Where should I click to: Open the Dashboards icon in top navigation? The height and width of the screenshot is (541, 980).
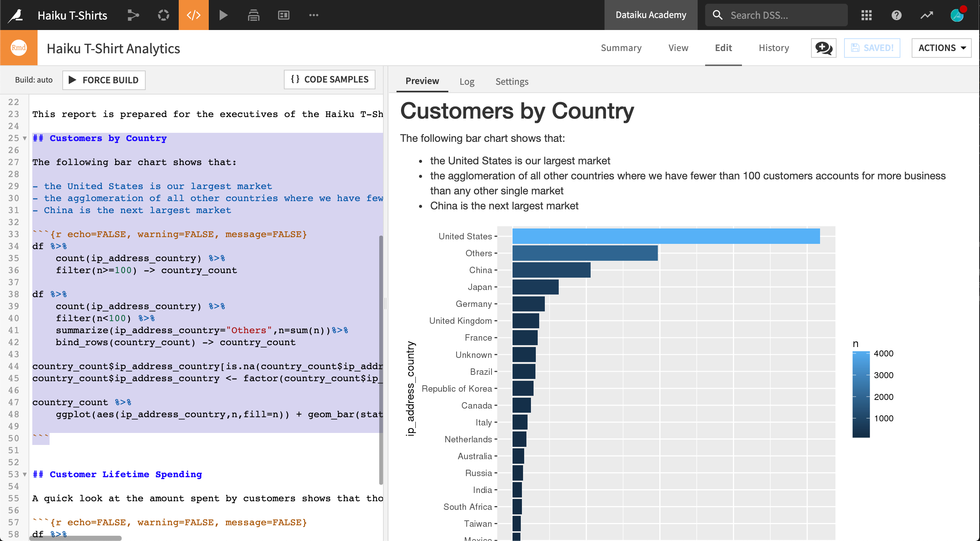pyautogui.click(x=284, y=15)
